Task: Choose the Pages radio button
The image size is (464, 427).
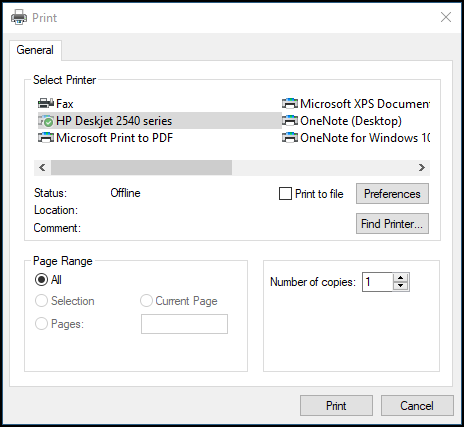Action: coord(41,324)
